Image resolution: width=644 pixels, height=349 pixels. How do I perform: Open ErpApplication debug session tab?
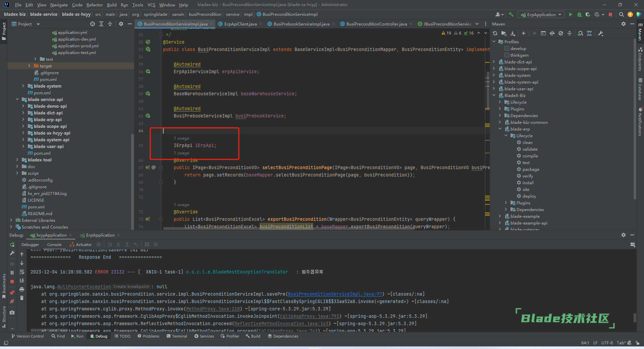tap(100, 235)
